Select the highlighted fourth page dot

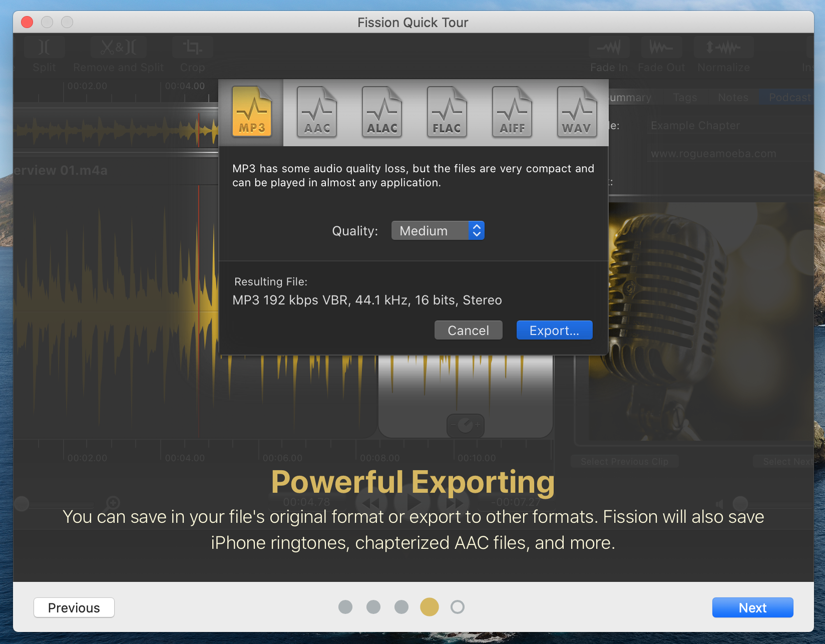coord(430,607)
